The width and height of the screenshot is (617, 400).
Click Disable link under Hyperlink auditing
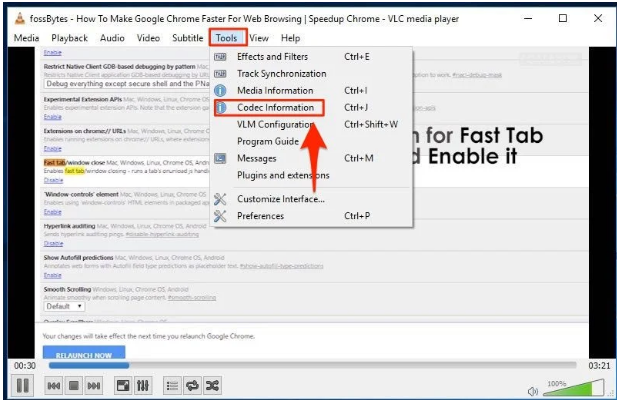54,243
